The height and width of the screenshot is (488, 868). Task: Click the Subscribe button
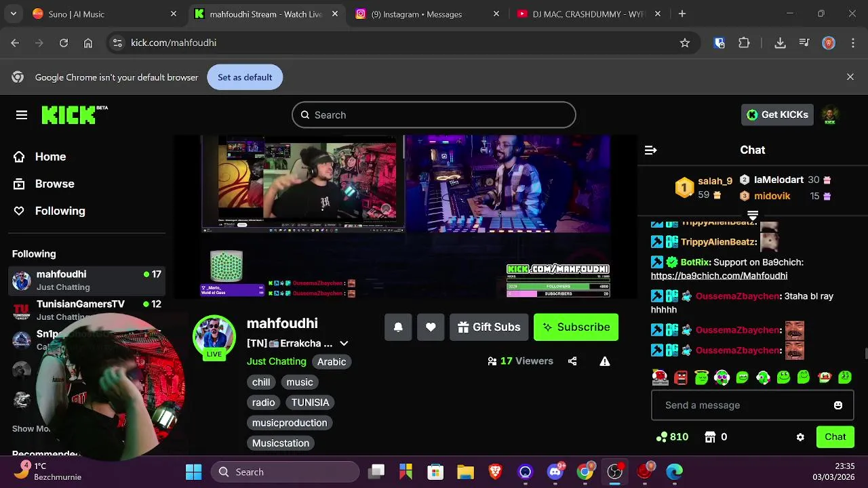(576, 327)
